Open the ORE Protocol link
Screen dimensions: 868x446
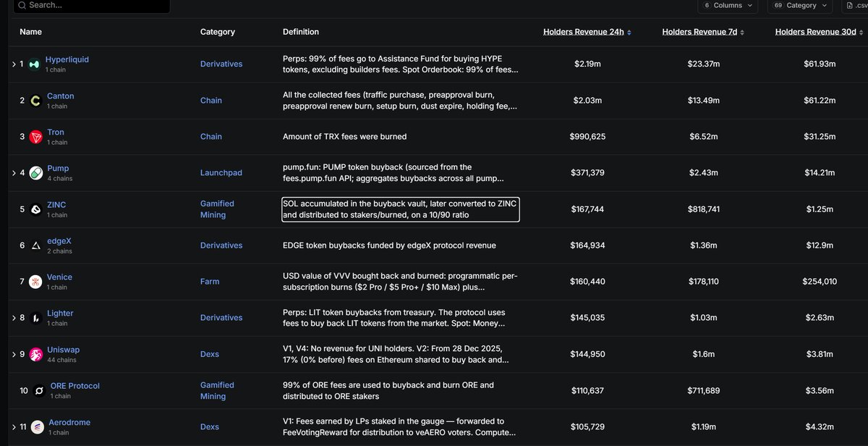(74, 386)
